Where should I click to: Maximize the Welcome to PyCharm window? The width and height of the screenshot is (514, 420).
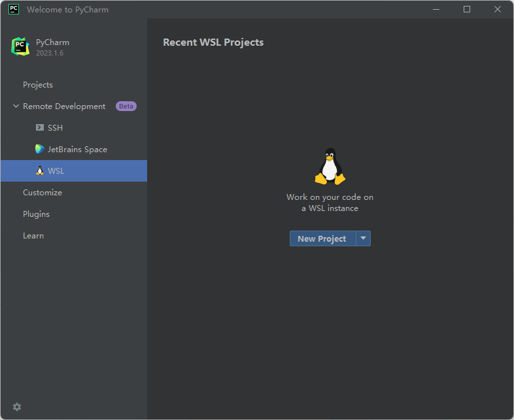(467, 9)
